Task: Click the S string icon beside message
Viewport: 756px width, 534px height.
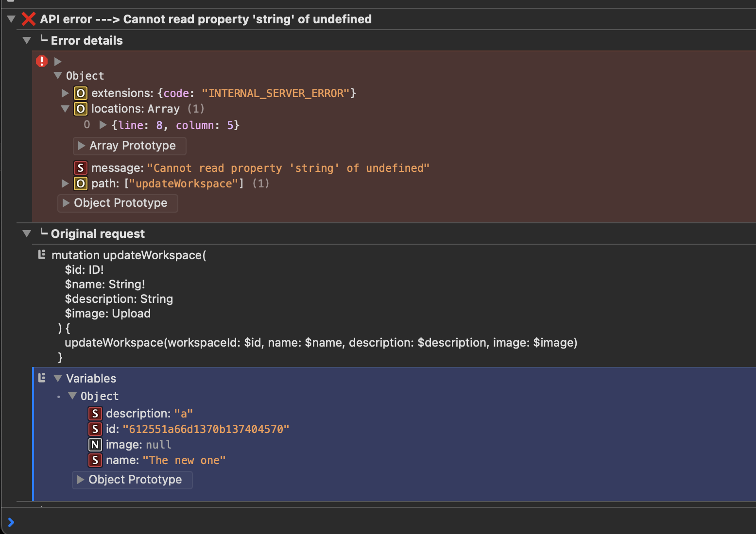Action: [80, 167]
